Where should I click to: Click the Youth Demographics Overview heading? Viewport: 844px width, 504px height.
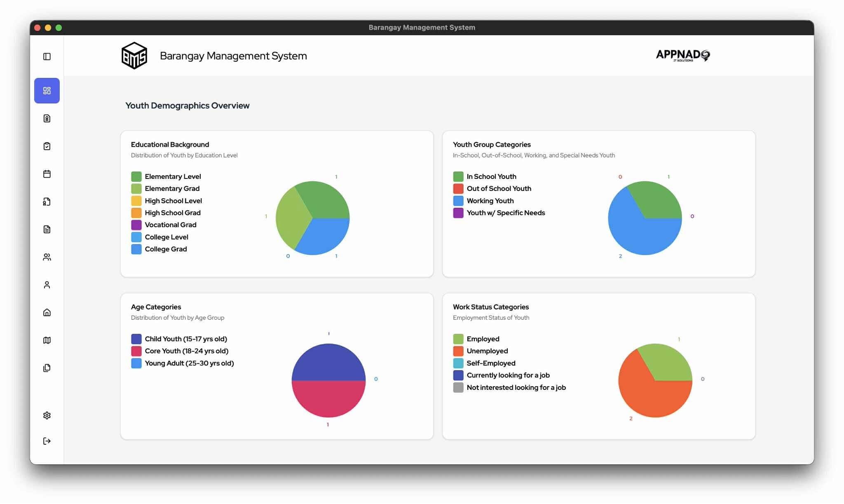tap(187, 106)
